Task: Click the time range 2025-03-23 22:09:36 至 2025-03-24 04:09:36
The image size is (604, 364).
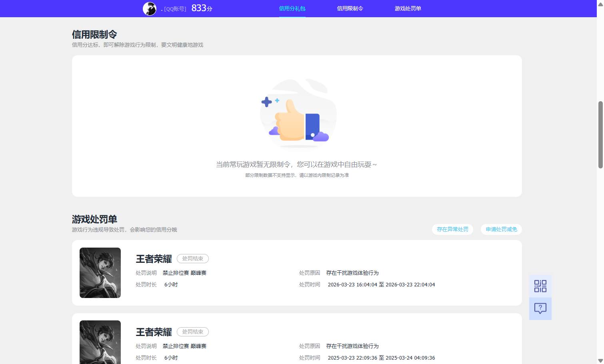Action: pos(381,358)
